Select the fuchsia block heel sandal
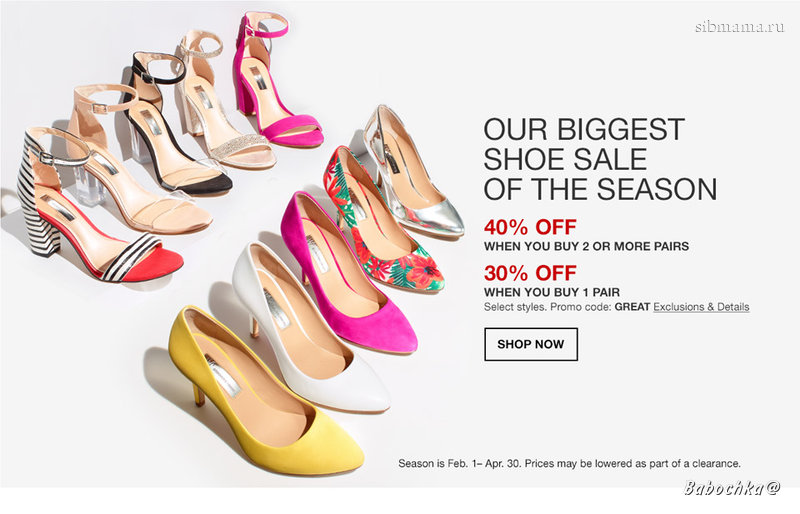This screenshot has width=800, height=514. tap(273, 82)
